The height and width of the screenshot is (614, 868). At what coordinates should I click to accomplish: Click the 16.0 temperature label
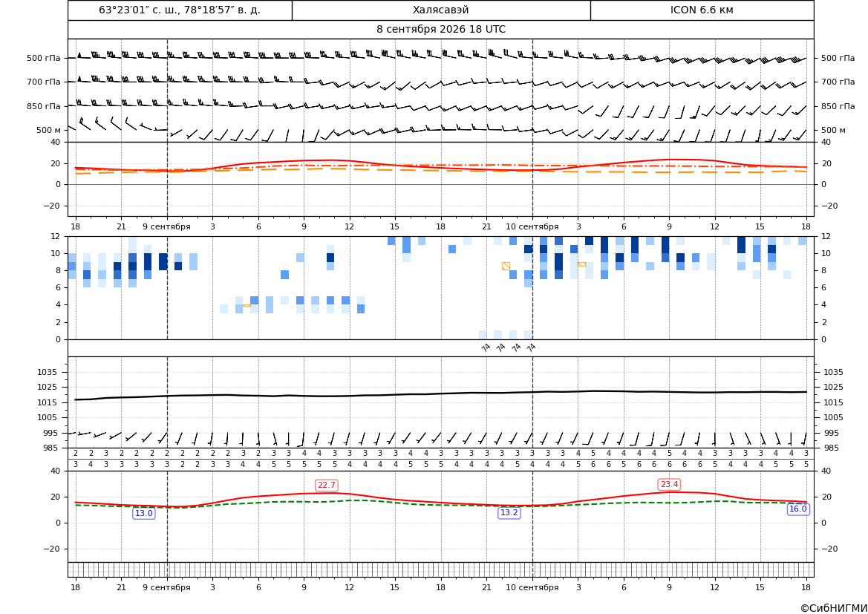click(x=797, y=509)
